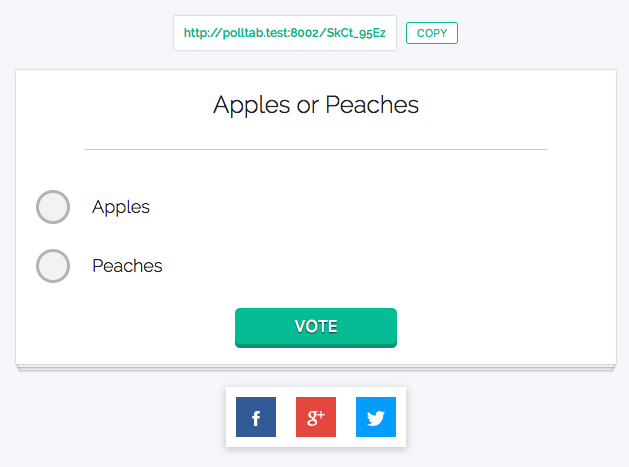This screenshot has height=467, width=629.
Task: Share the poll on Google Plus
Action: (x=316, y=417)
